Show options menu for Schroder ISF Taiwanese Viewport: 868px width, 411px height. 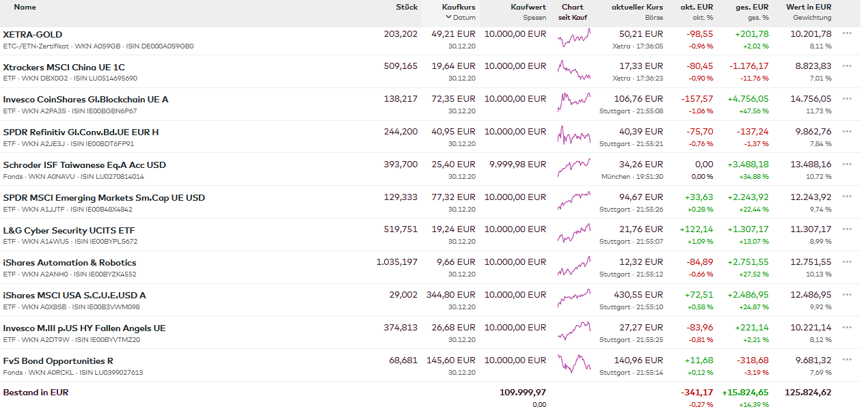847,164
